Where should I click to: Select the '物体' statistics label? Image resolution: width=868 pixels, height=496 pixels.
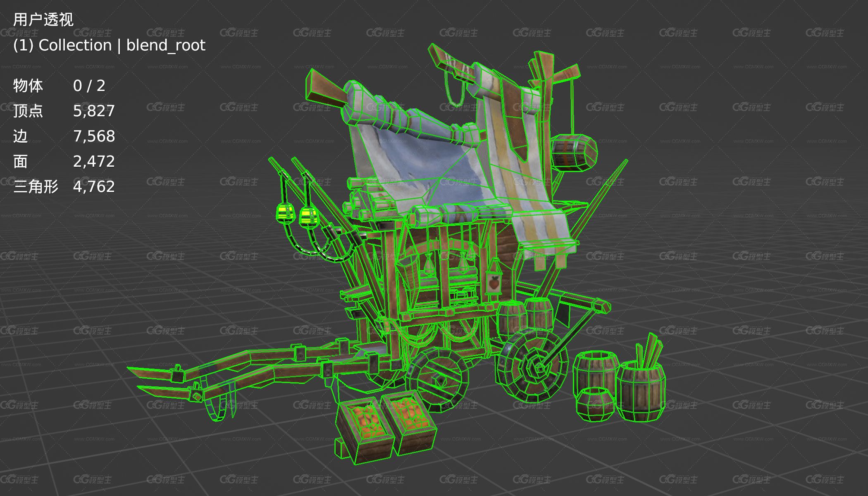28,86
